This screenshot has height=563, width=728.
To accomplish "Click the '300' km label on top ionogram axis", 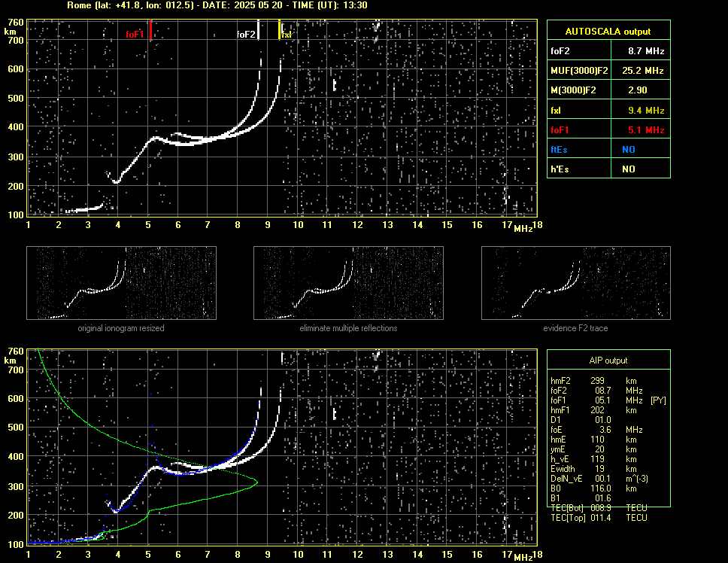I will pos(15,157).
